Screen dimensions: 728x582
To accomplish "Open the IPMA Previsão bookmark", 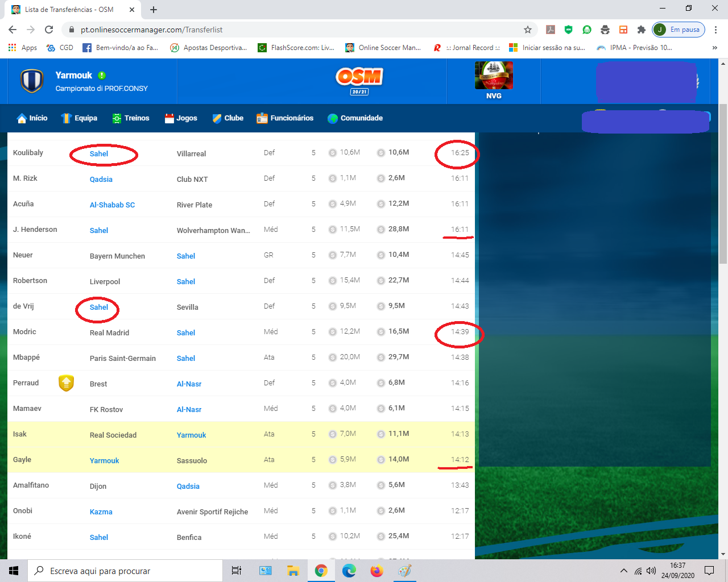I will click(634, 48).
